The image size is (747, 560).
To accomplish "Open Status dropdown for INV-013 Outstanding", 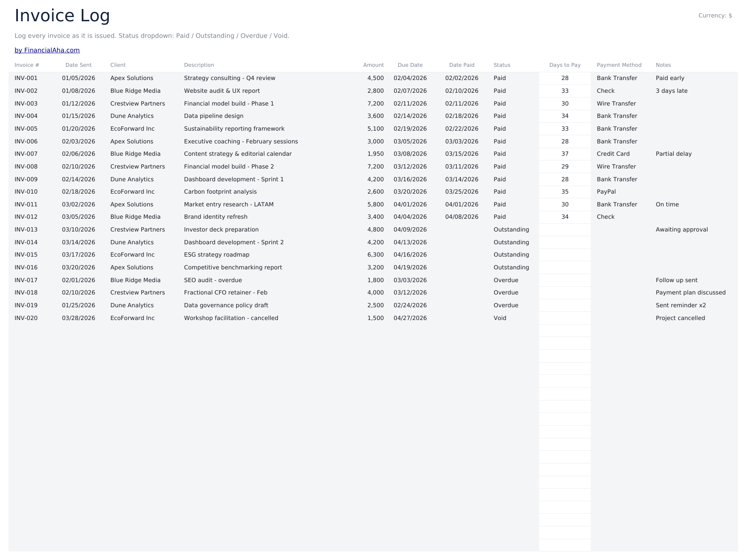I will [x=511, y=230].
